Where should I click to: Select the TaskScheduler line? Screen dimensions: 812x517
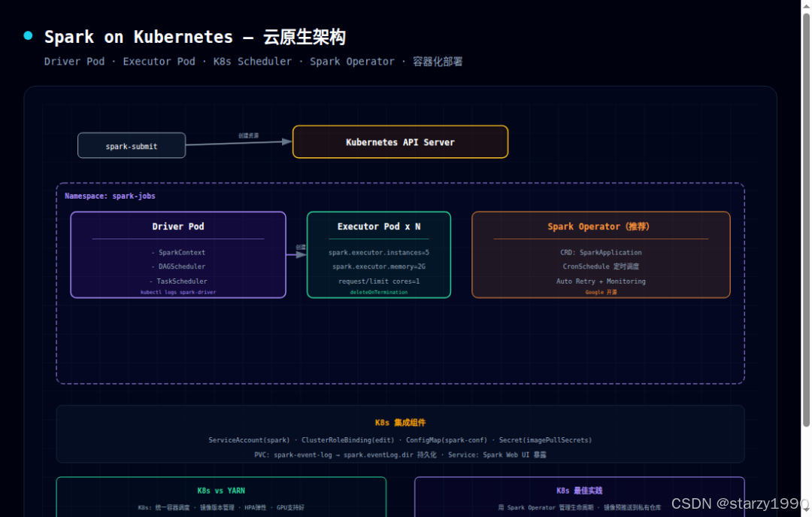point(178,281)
